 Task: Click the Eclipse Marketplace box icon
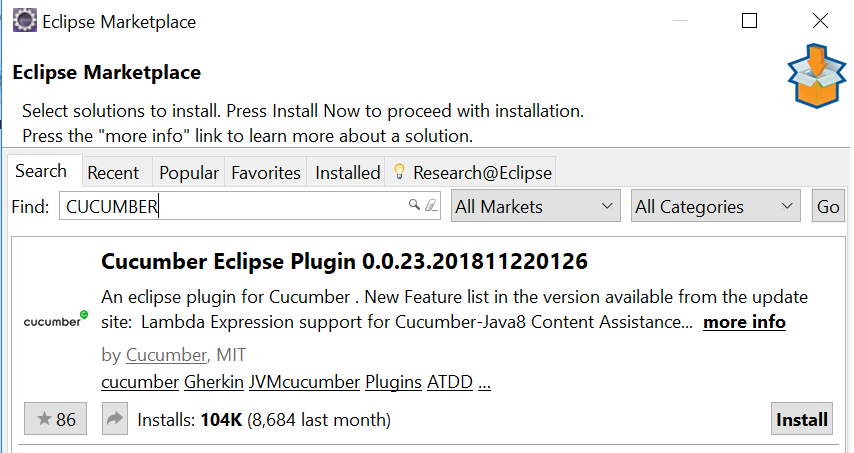pos(816,76)
